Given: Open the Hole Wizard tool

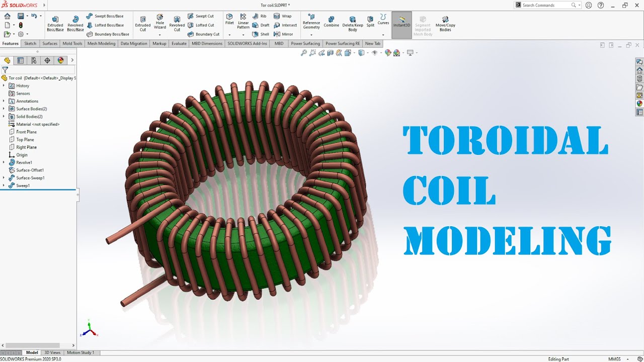Looking at the screenshot, I should [160, 22].
